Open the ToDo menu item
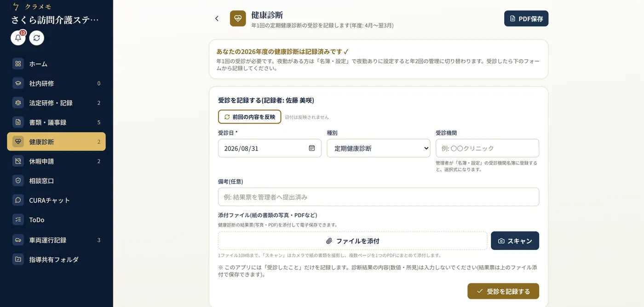This screenshot has width=644, height=307. coord(56,220)
